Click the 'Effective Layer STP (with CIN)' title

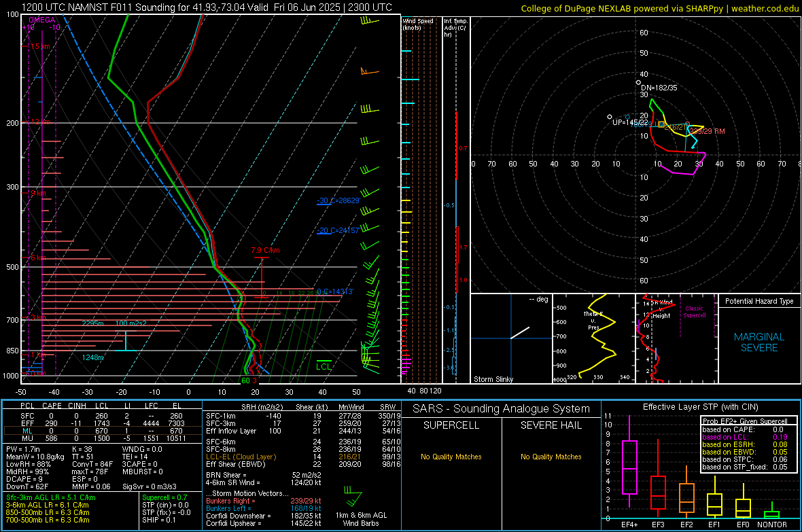[700, 407]
